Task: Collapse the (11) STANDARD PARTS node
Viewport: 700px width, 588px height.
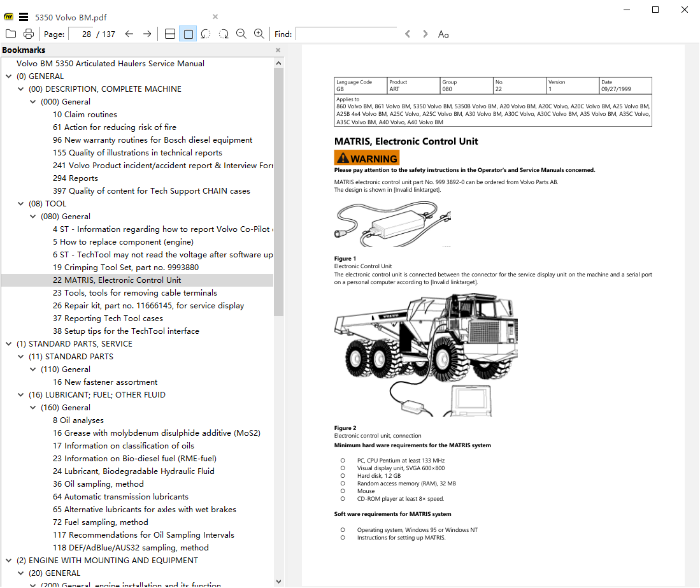Action: [20, 357]
